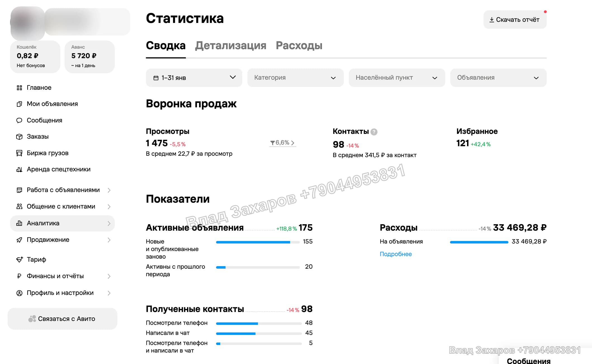592x364 pixels.
Task: Click the blurred profile avatar
Action: 27,23
